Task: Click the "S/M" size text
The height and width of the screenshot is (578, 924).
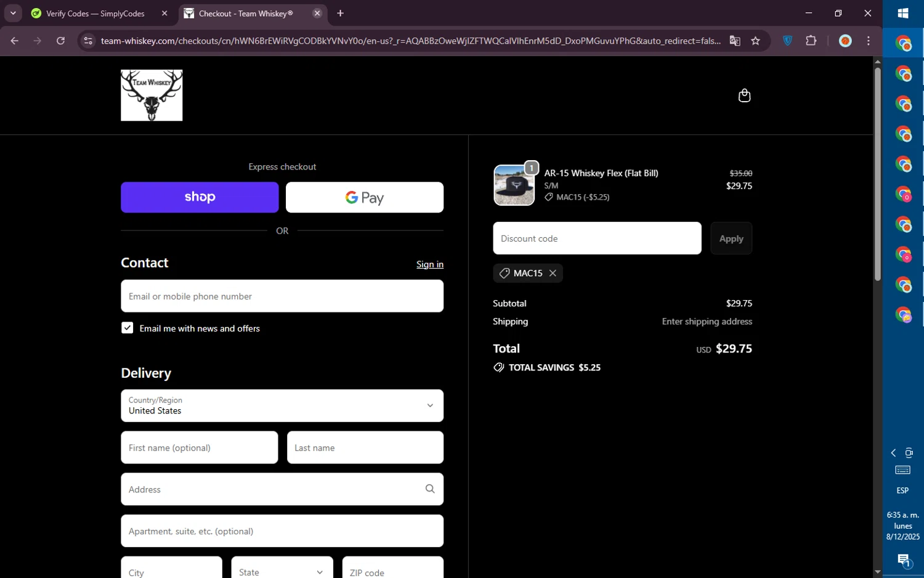Action: coord(551,185)
